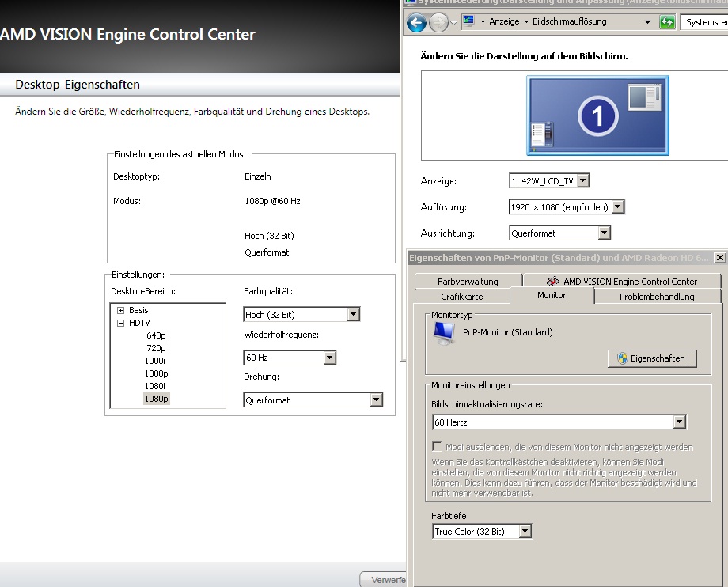Select 1000i in Desktop-Bereich list
The width and height of the screenshot is (728, 587).
pos(155,361)
